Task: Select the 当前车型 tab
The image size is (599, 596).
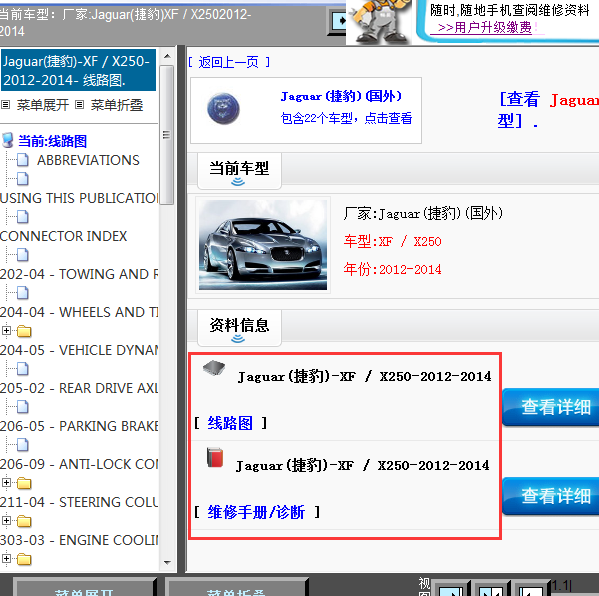Action: 240,170
